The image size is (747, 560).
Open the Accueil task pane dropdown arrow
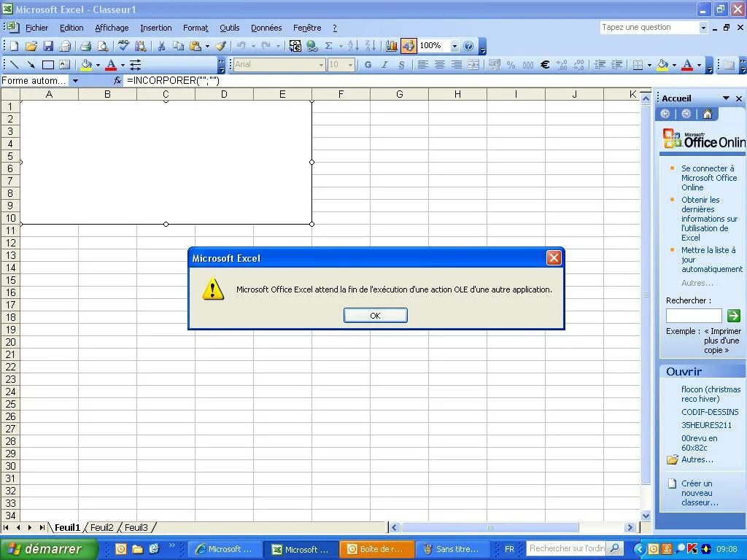[726, 98]
